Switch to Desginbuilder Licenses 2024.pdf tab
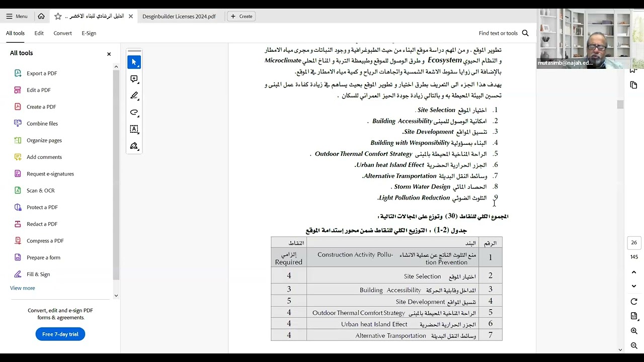Image resolution: width=644 pixels, height=362 pixels. (179, 16)
